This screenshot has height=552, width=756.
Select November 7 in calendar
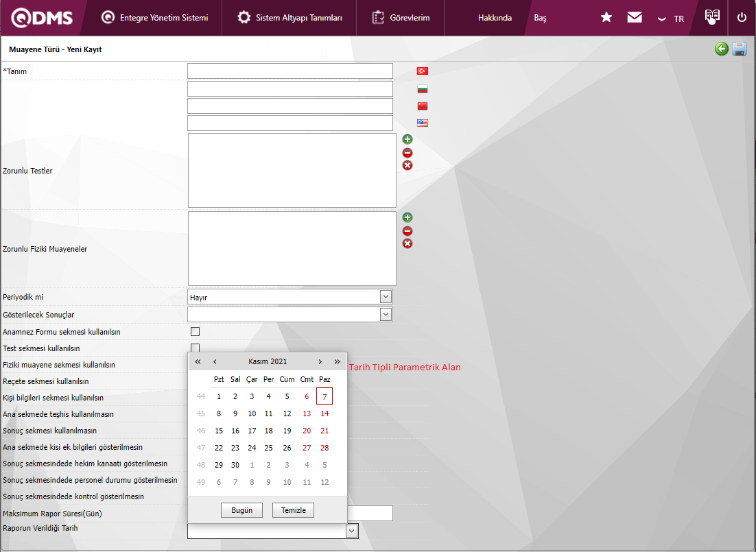click(324, 396)
